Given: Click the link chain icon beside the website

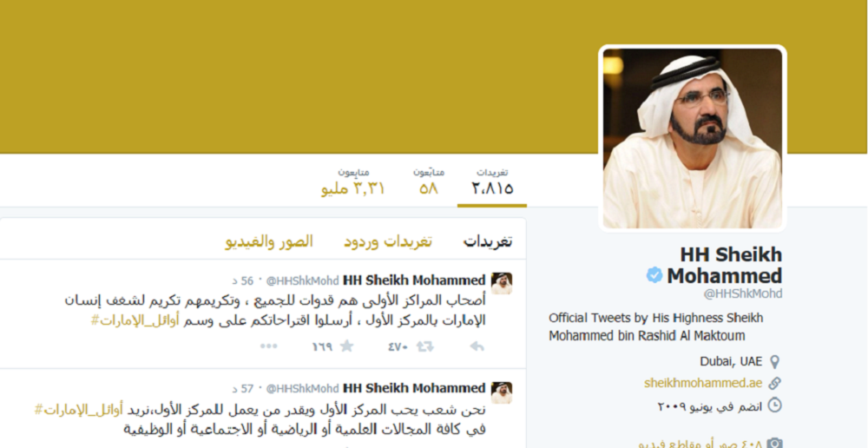Looking at the screenshot, I should [774, 383].
